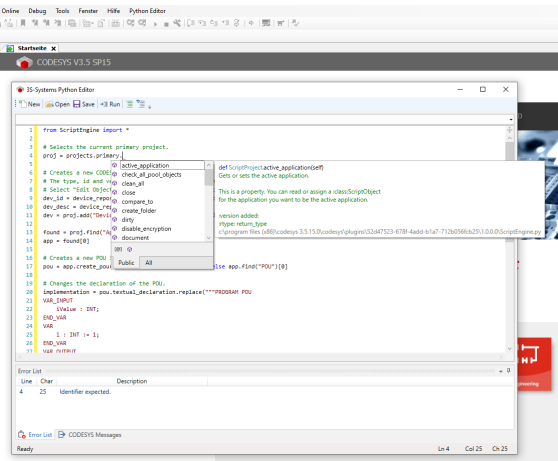Toggle the purple member filter icon in autocomplete

click(130, 249)
